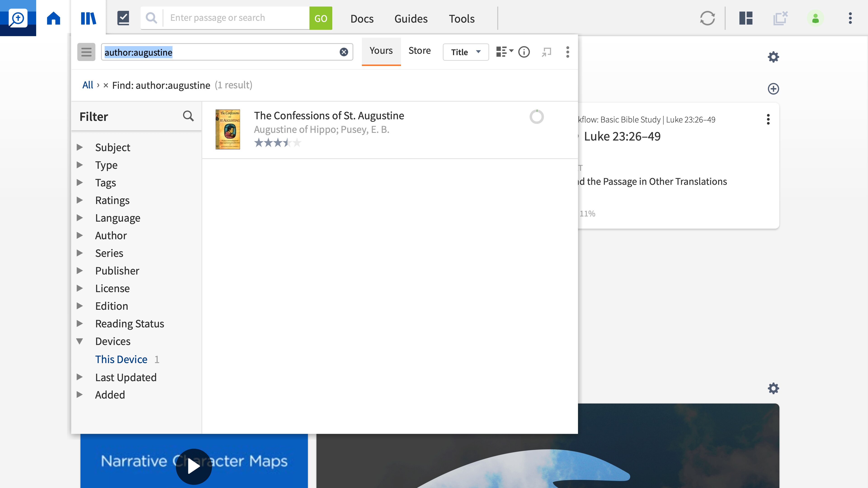
Task: Expand the Tags filter
Action: [80, 183]
